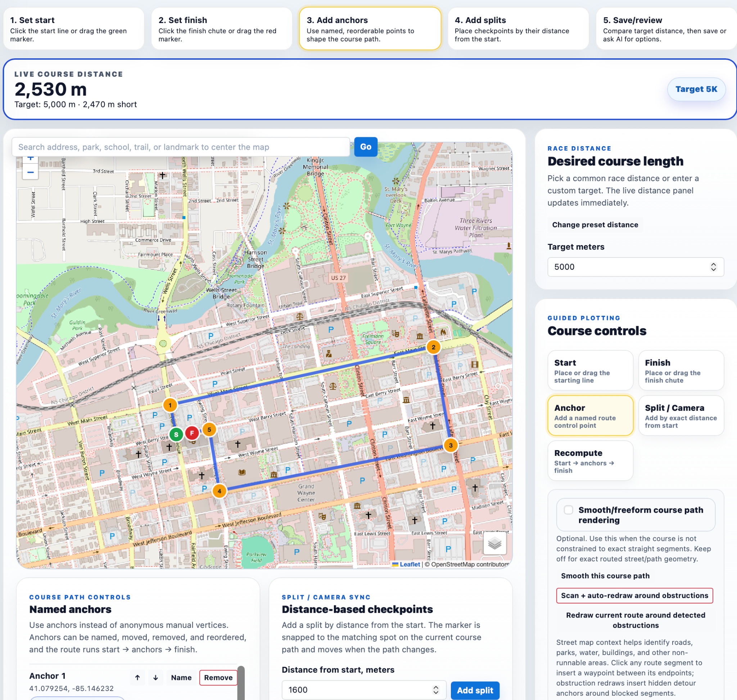
Task: Adjust the Distance from start stepper arrows
Action: [436, 690]
